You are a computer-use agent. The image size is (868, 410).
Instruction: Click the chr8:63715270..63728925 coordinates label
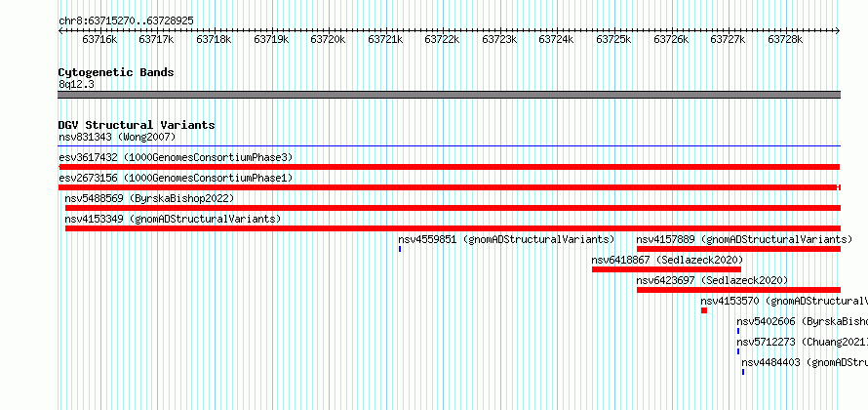coord(126,21)
